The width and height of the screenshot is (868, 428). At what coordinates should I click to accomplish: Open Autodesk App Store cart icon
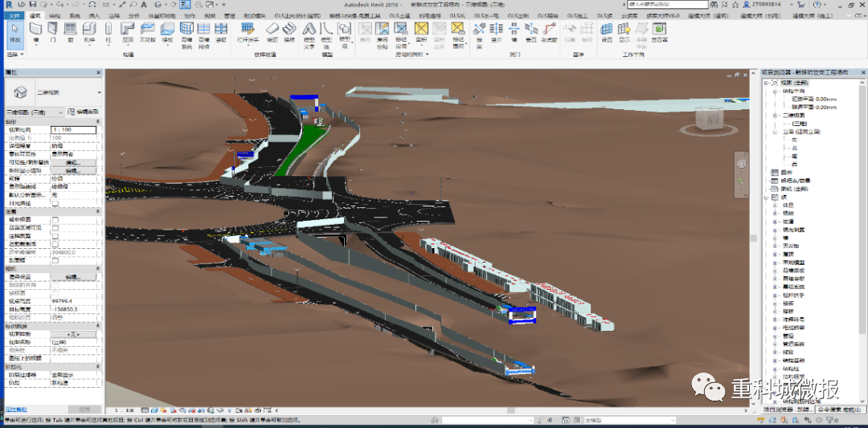801,5
